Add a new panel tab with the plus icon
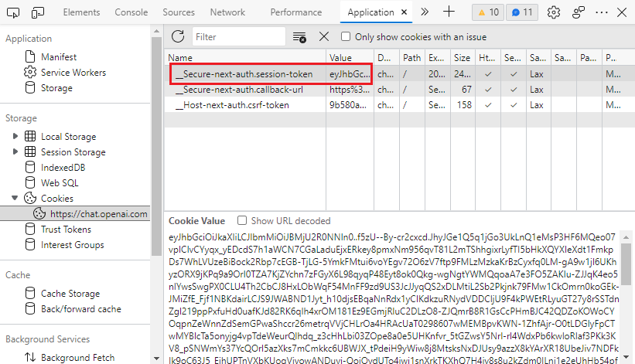Screen dimensions: 635x364 [x=449, y=12]
